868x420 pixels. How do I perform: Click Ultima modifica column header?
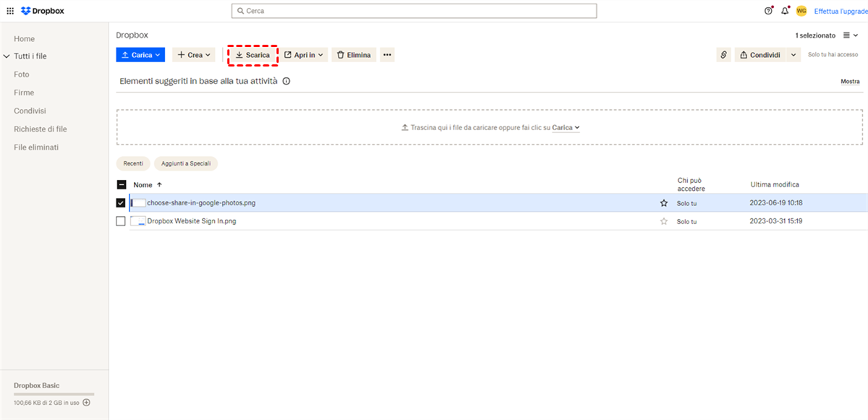point(775,185)
